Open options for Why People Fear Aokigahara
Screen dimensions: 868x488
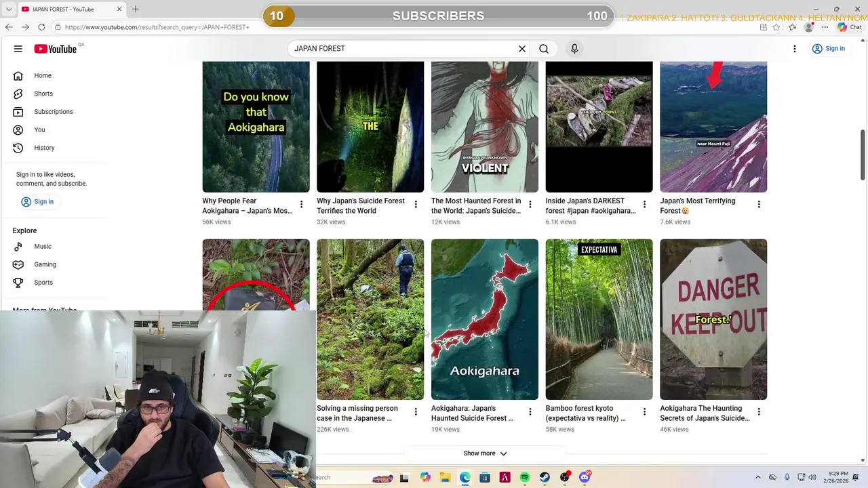click(x=302, y=204)
